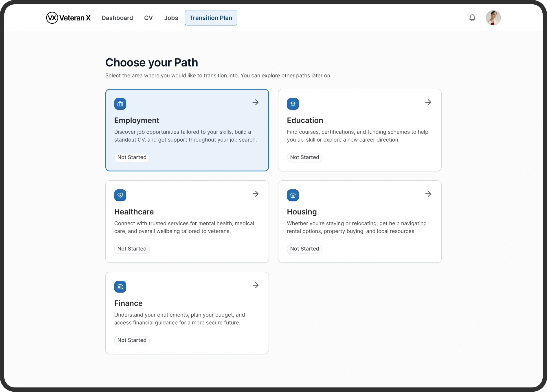The width and height of the screenshot is (547, 392).
Task: Click Not Started badge on Education card
Action: (x=304, y=157)
